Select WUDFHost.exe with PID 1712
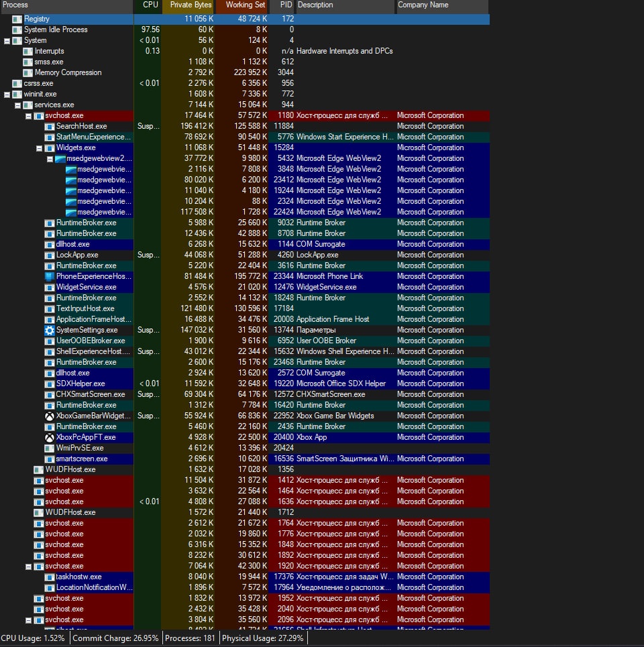This screenshot has height=647, width=644. point(245,512)
